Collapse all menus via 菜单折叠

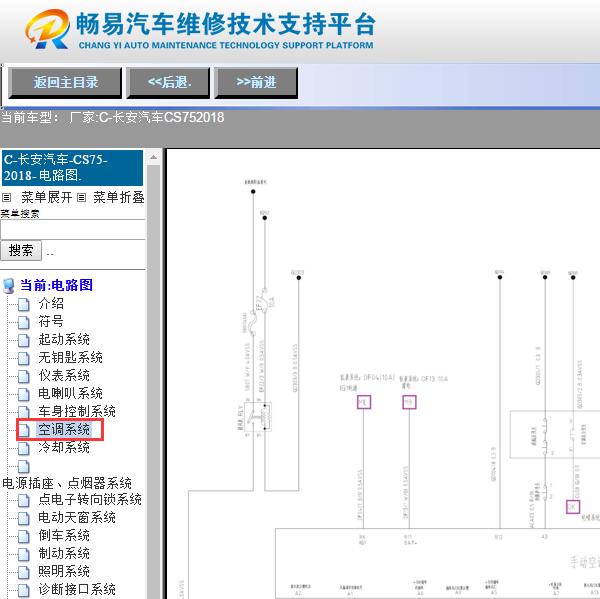[x=119, y=197]
